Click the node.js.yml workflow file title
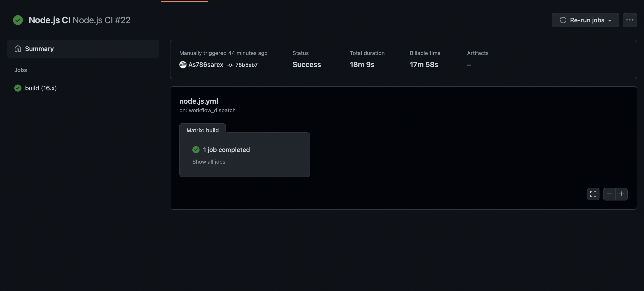Image resolution: width=644 pixels, height=291 pixels. coord(198,101)
